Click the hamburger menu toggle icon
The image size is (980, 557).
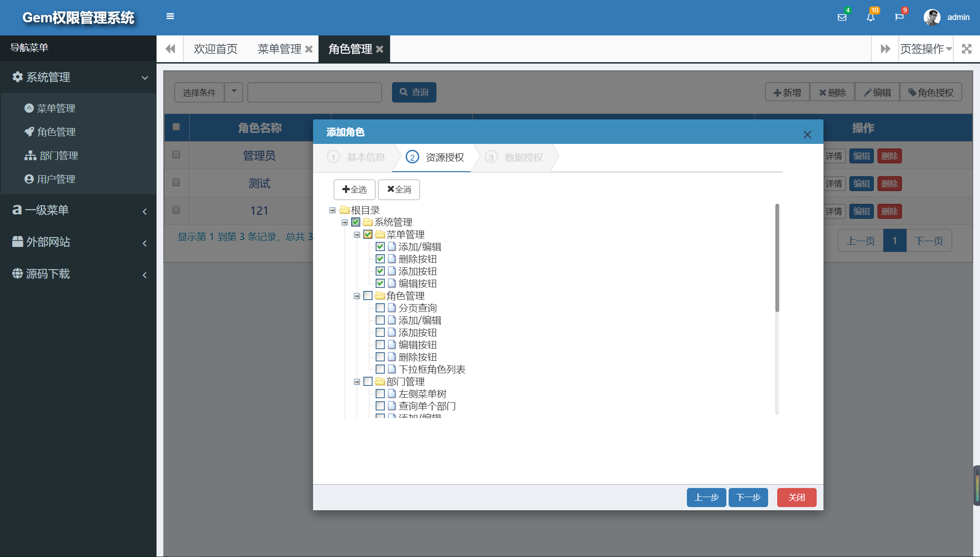pos(170,16)
